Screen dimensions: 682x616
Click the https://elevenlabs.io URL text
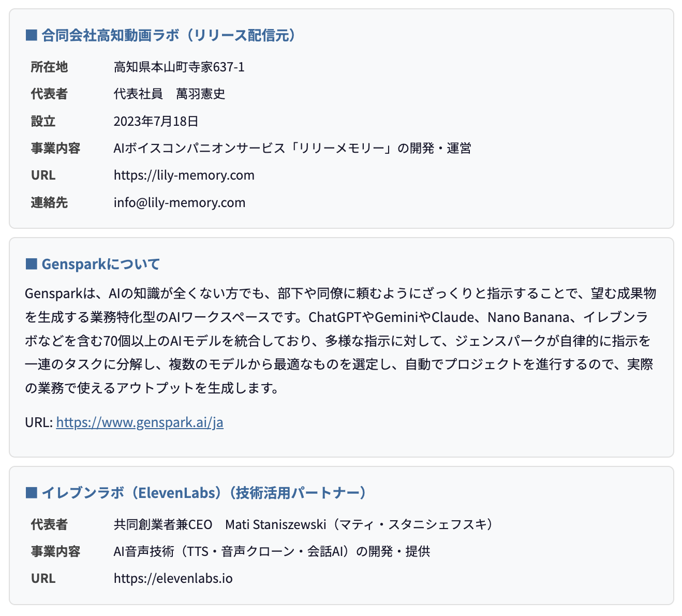[173, 578]
